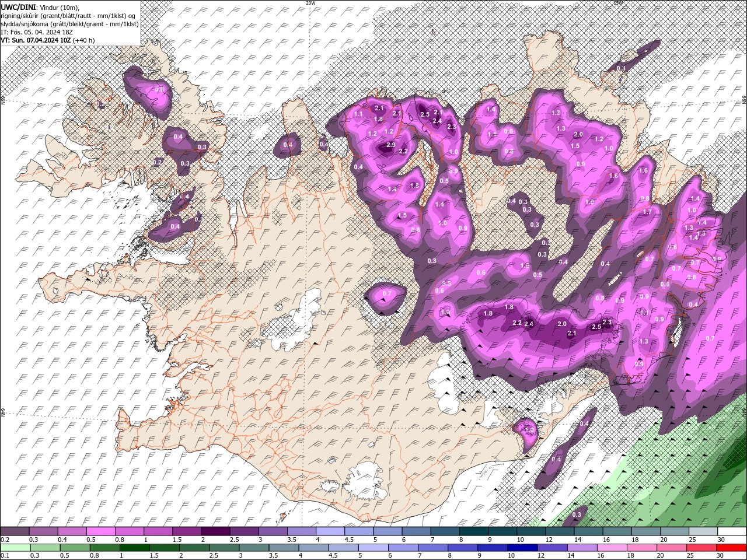
Task: Select the light grey 25 swatch in top legend row
Action: [703, 531]
